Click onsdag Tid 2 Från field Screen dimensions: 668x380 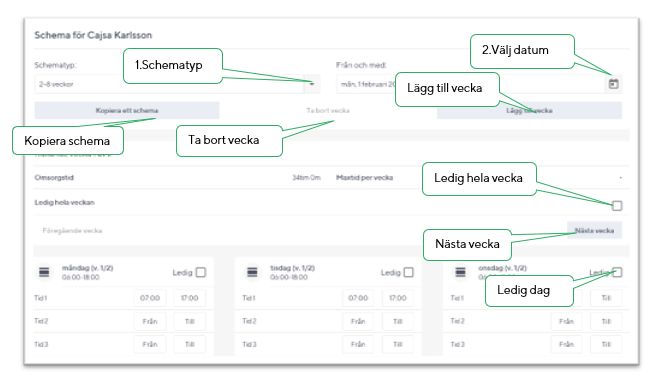pyautogui.click(x=566, y=321)
